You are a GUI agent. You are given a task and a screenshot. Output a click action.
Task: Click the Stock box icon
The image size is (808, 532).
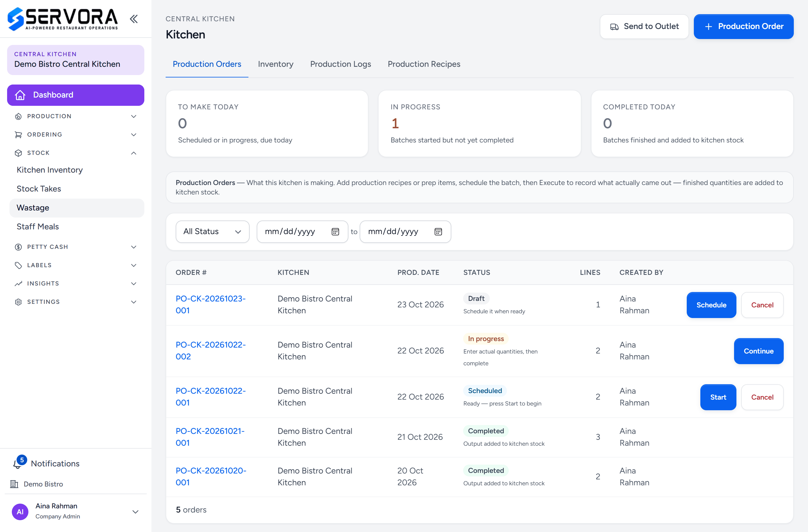click(x=18, y=153)
